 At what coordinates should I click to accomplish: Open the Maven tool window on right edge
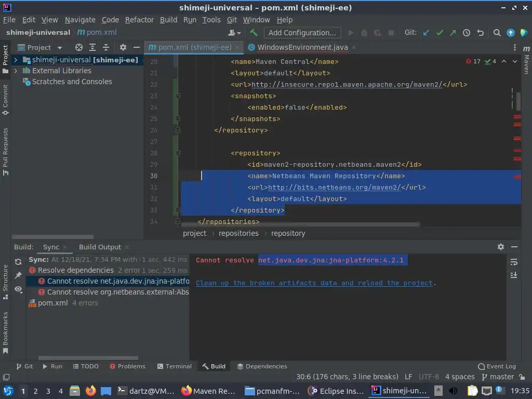(x=526, y=60)
